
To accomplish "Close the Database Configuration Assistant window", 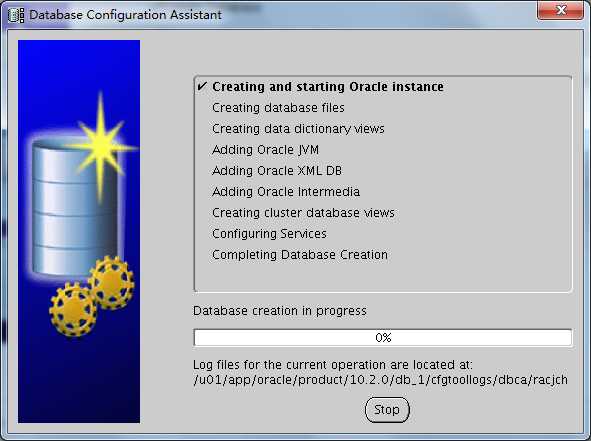I will [x=560, y=10].
